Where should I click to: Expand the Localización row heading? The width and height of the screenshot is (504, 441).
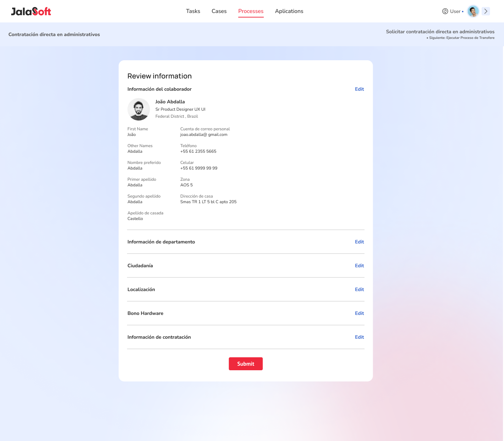tap(141, 289)
